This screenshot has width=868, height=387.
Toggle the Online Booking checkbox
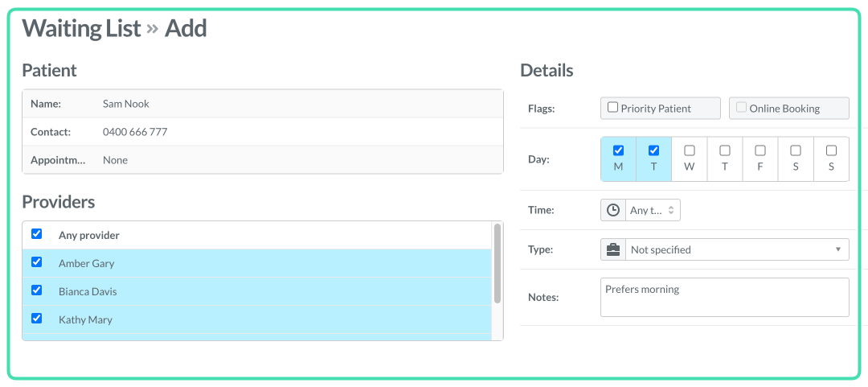(x=741, y=108)
